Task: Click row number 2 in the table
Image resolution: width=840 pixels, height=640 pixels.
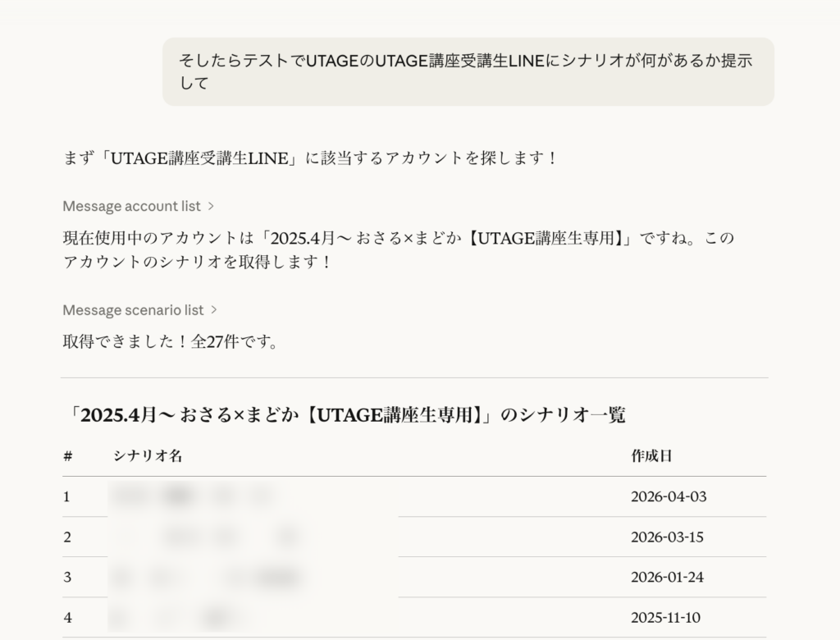Action: coord(67,537)
